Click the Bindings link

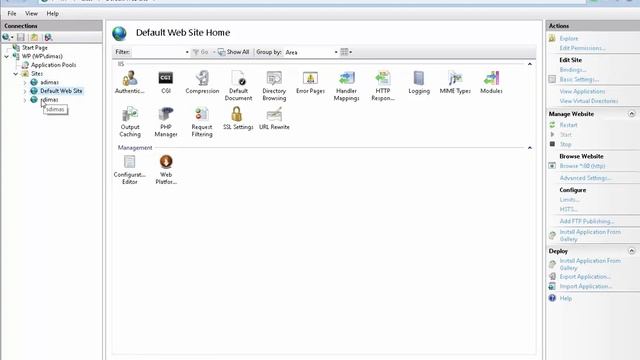(573, 70)
